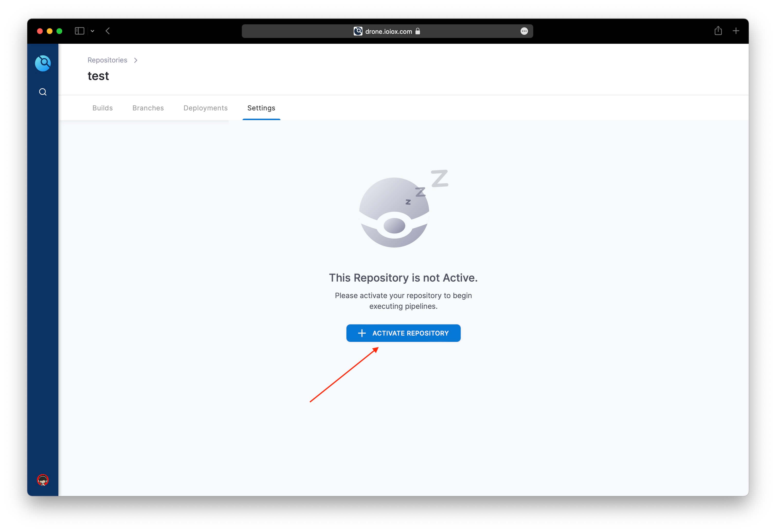Follow the Repositories breadcrumb link
This screenshot has width=776, height=532.
(x=107, y=60)
